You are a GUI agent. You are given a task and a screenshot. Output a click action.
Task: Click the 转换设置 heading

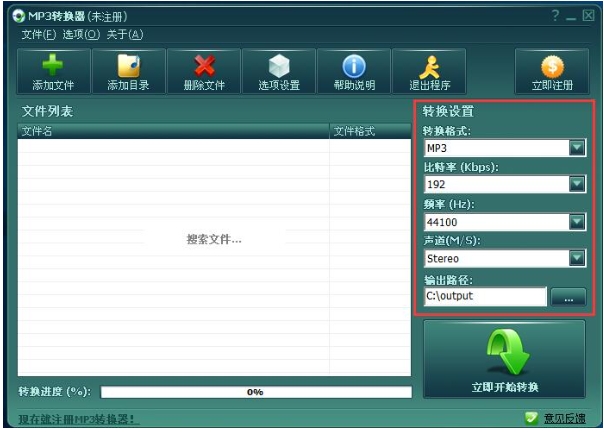[448, 111]
